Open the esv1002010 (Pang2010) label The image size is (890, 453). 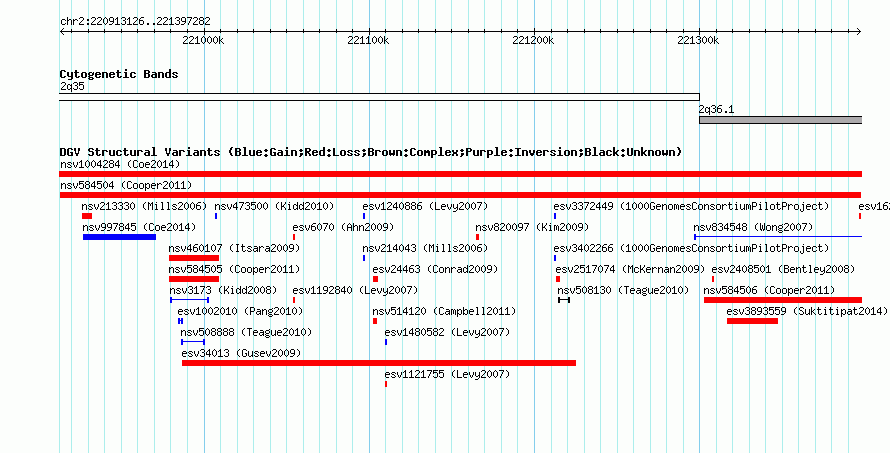pos(240,311)
